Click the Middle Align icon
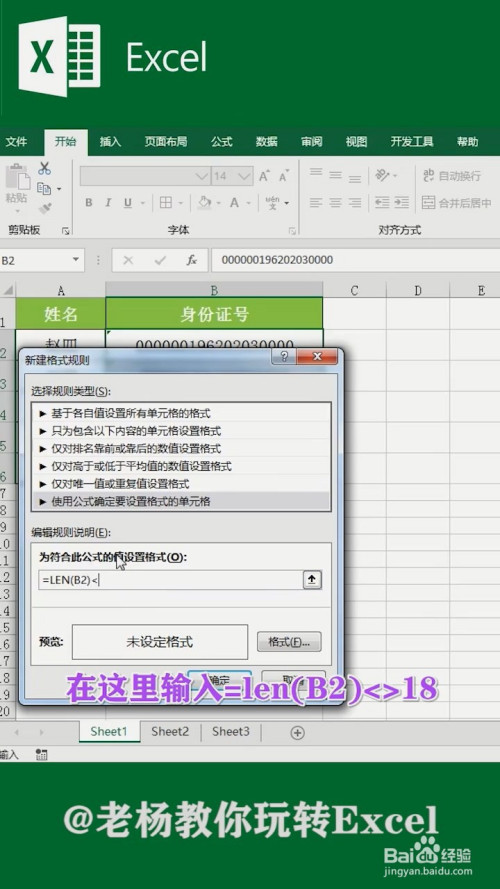The image size is (500, 889). (336, 175)
